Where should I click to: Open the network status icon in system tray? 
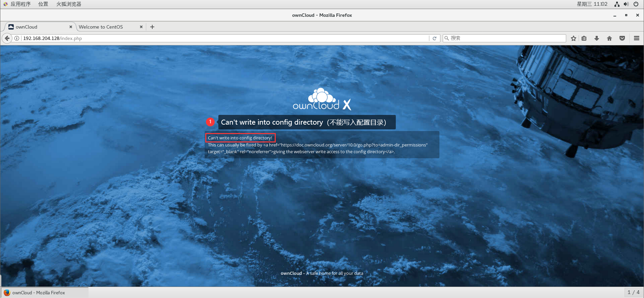[617, 4]
